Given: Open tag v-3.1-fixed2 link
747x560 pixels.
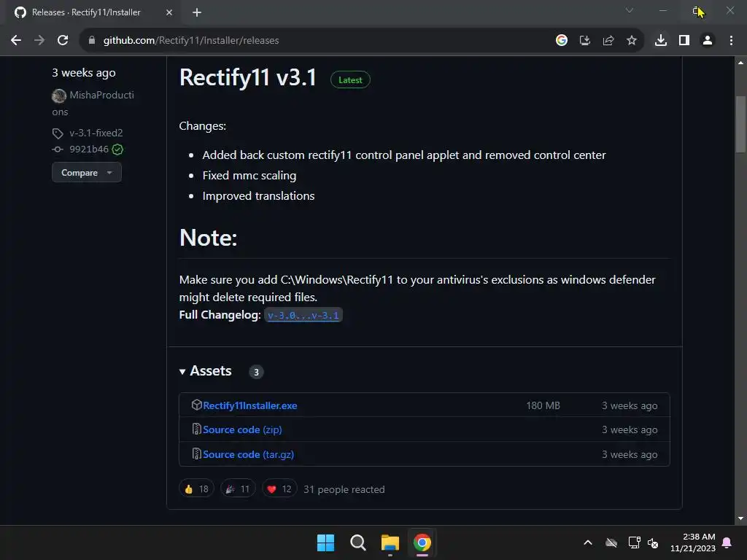Looking at the screenshot, I should [96, 133].
